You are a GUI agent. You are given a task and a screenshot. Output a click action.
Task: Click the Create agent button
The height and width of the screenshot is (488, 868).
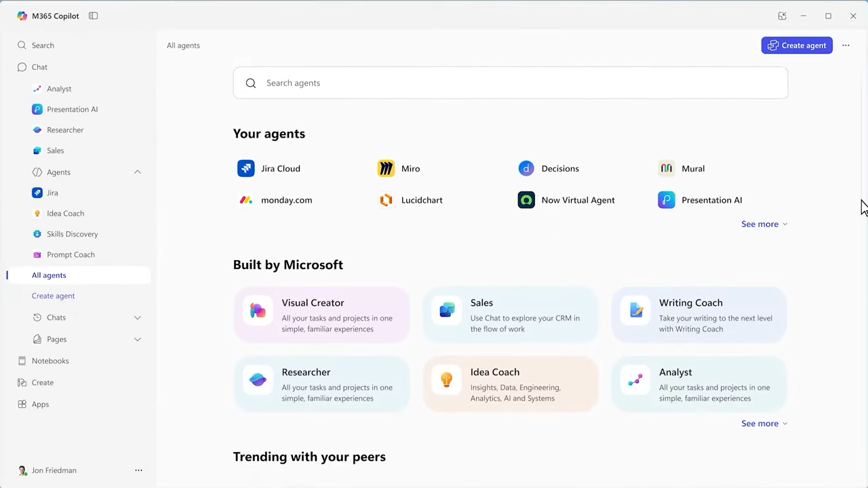point(797,45)
